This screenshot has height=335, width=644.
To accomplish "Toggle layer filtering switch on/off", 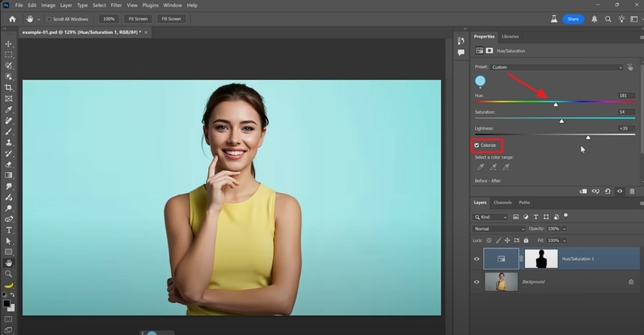I will 566,217.
